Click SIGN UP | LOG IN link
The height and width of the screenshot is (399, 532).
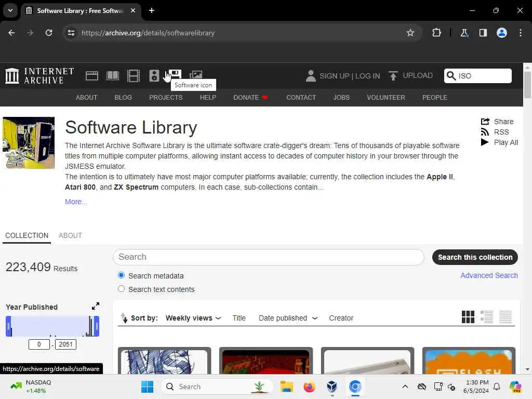pos(350,76)
